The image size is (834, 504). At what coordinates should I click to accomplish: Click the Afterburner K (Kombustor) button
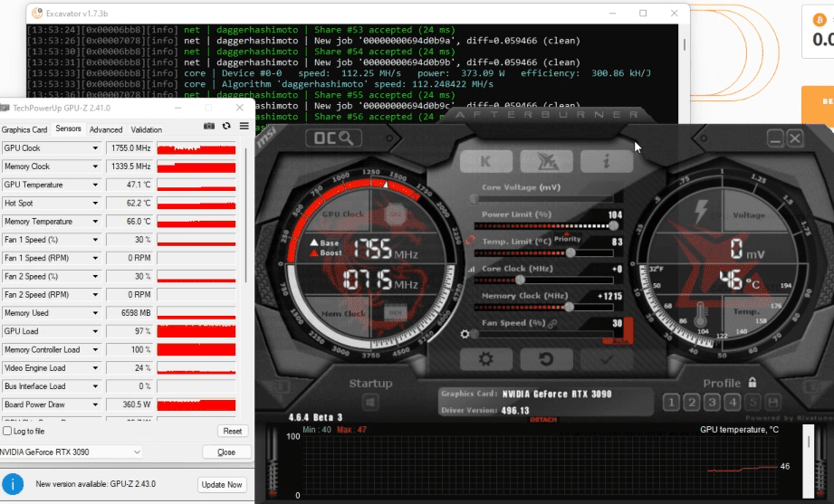(486, 161)
